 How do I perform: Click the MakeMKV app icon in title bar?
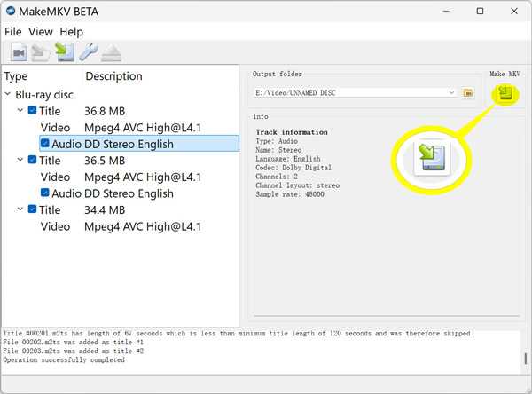11,11
